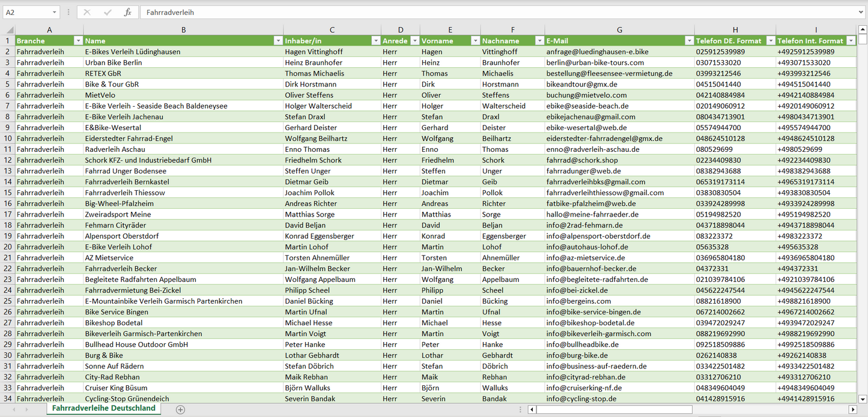The image size is (868, 417).
Task: Click the formula bar showing Fahrradverleih
Action: 499,12
